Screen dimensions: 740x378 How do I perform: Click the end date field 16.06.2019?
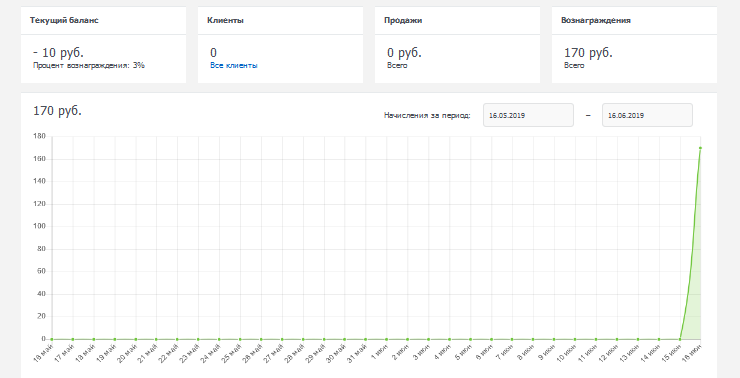point(647,115)
